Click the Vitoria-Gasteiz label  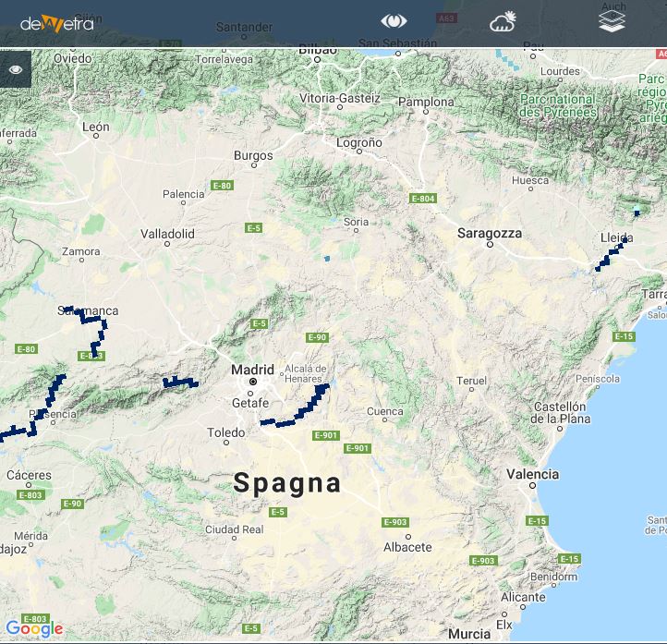pos(339,98)
